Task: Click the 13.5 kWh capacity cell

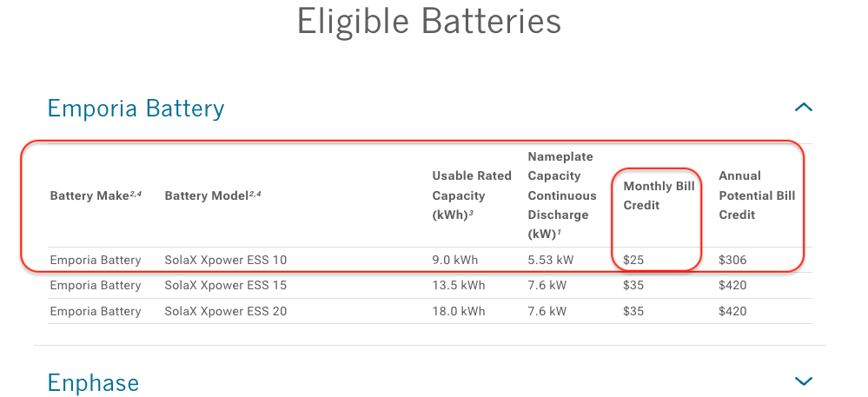Action: click(459, 285)
